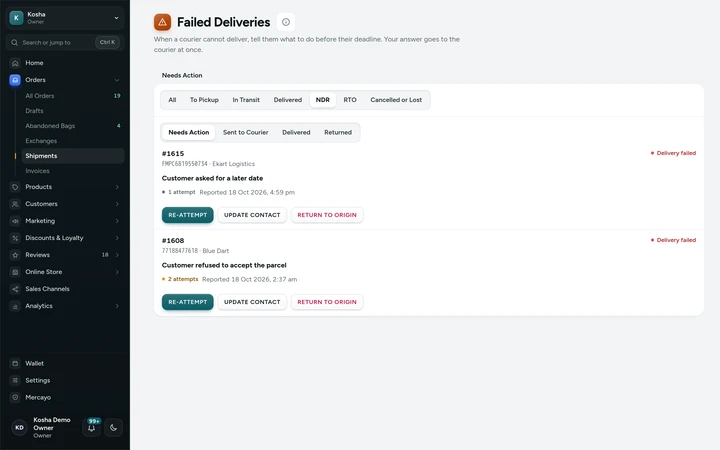Expand Discounts & Loyalty chevron

click(117, 238)
